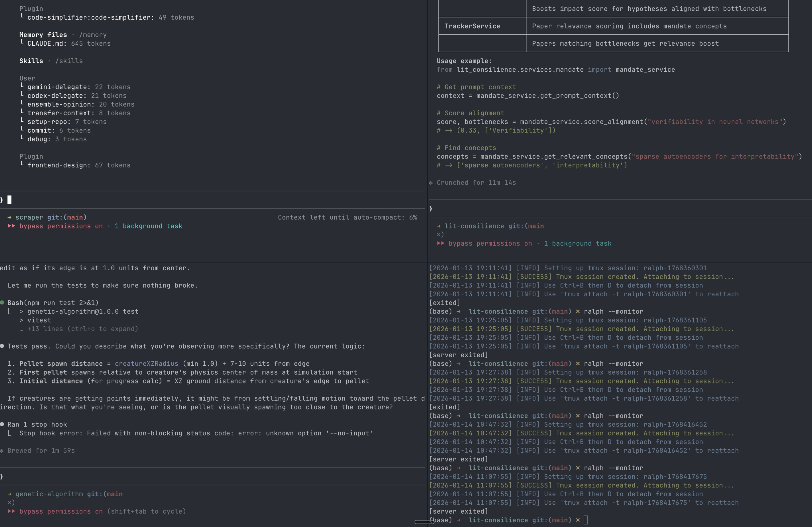
Task: Focus the scraper pane prompt input cursor
Action: click(x=10, y=200)
